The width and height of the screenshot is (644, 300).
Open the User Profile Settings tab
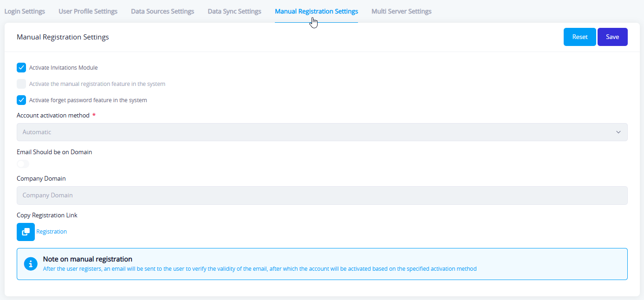tap(88, 11)
